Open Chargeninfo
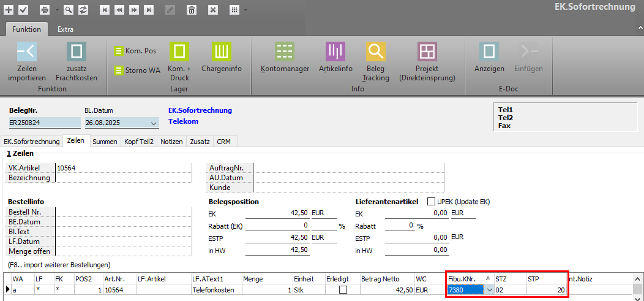 222,58
